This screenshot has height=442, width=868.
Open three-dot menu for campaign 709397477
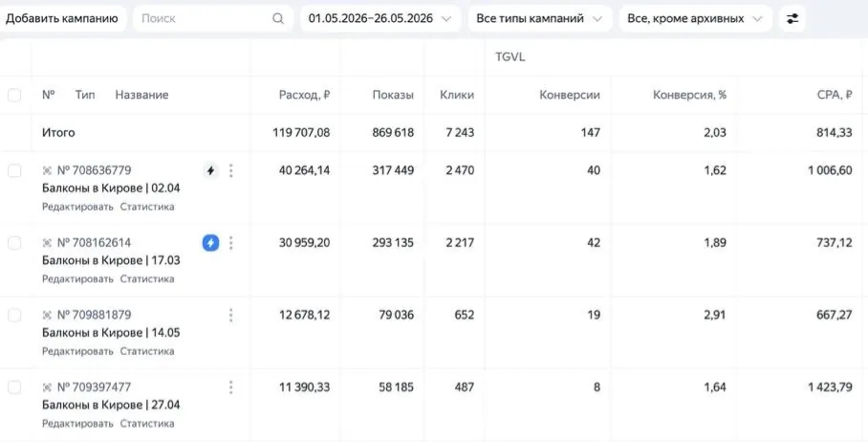pyautogui.click(x=230, y=387)
